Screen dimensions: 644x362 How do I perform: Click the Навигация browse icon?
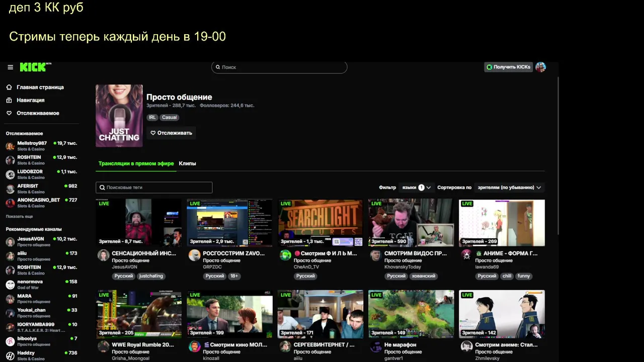pyautogui.click(x=9, y=100)
